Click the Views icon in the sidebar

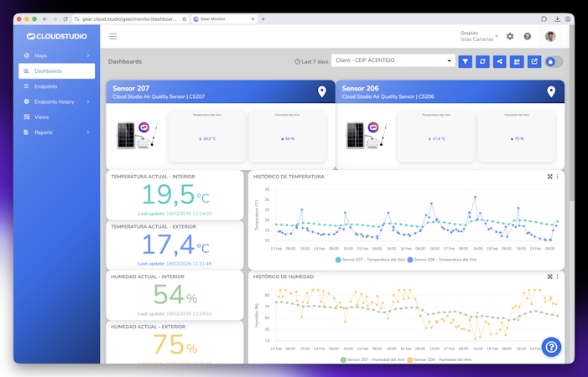(x=26, y=116)
